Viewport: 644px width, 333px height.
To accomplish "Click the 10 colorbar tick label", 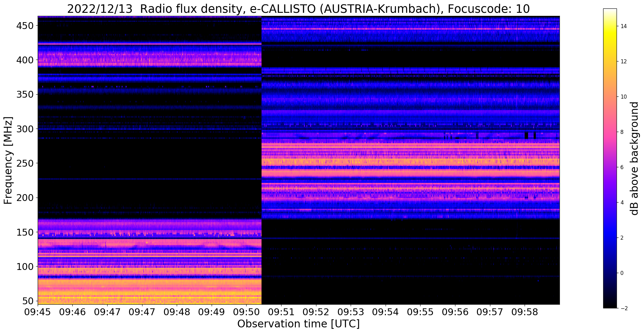I will pos(623,97).
